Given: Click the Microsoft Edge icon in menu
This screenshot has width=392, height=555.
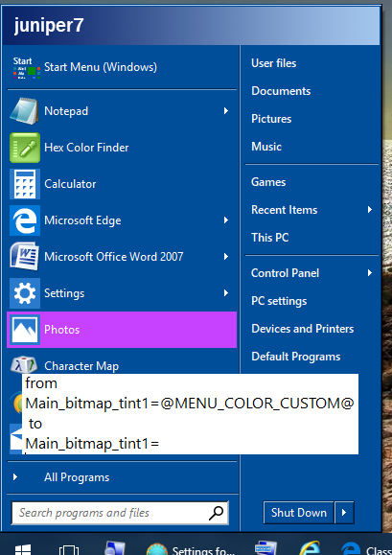Looking at the screenshot, I should [25, 220].
